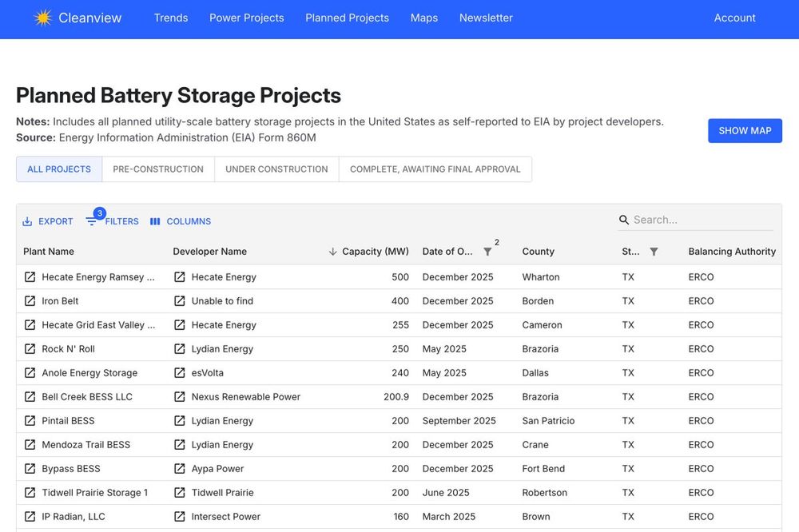799x532 pixels.
Task: Open developer link icon beside Unable to find
Action: 179,300
